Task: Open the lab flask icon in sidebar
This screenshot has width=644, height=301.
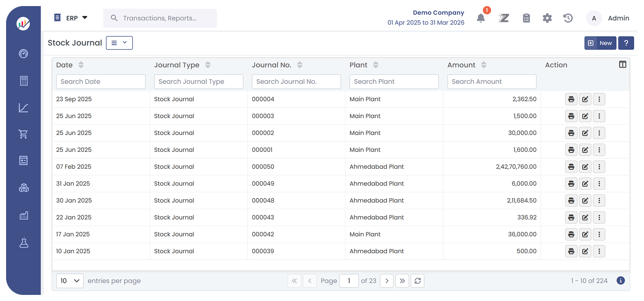Action: click(24, 243)
